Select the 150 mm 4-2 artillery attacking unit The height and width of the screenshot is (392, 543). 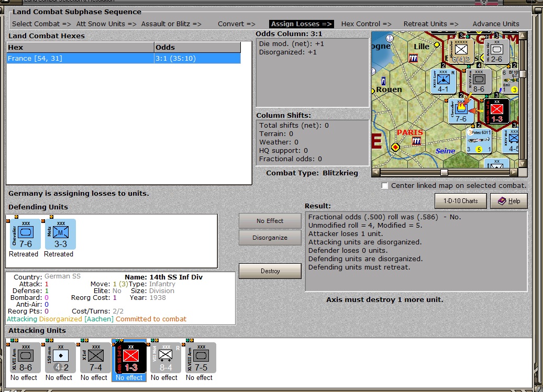coord(60,358)
